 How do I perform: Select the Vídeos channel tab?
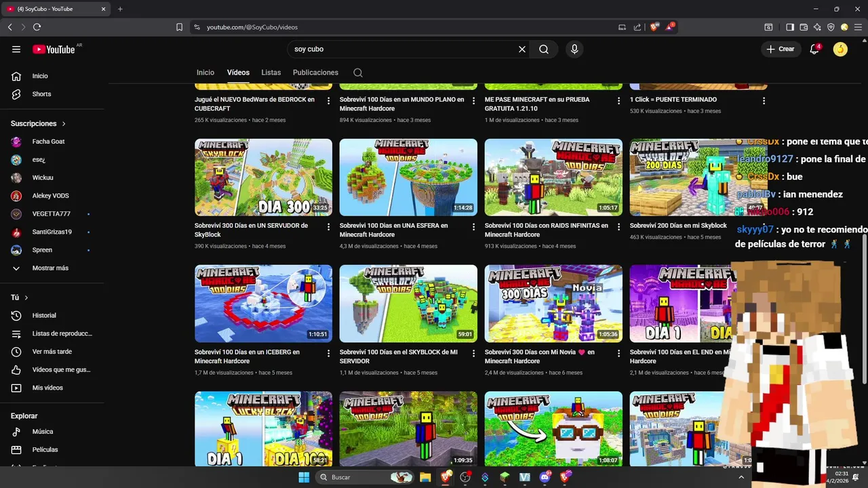pyautogui.click(x=238, y=73)
